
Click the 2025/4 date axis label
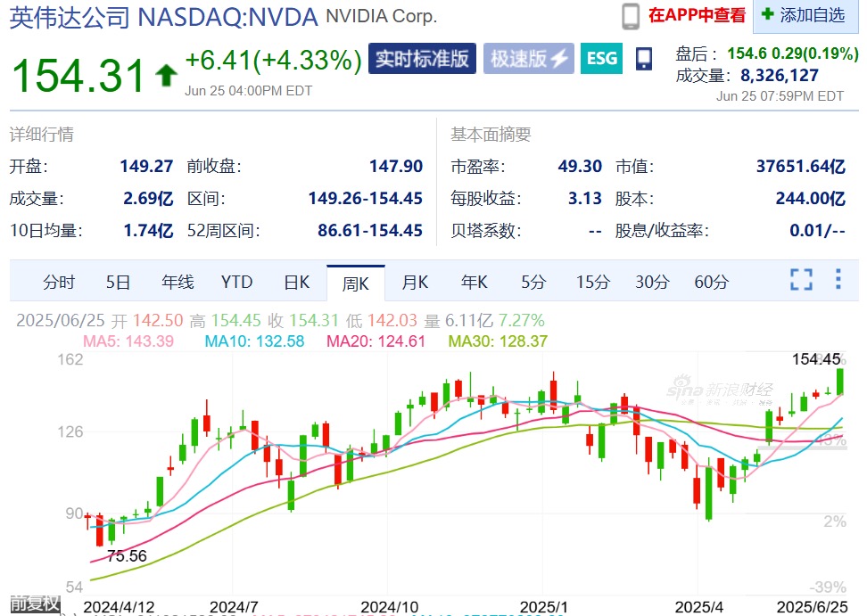(699, 607)
